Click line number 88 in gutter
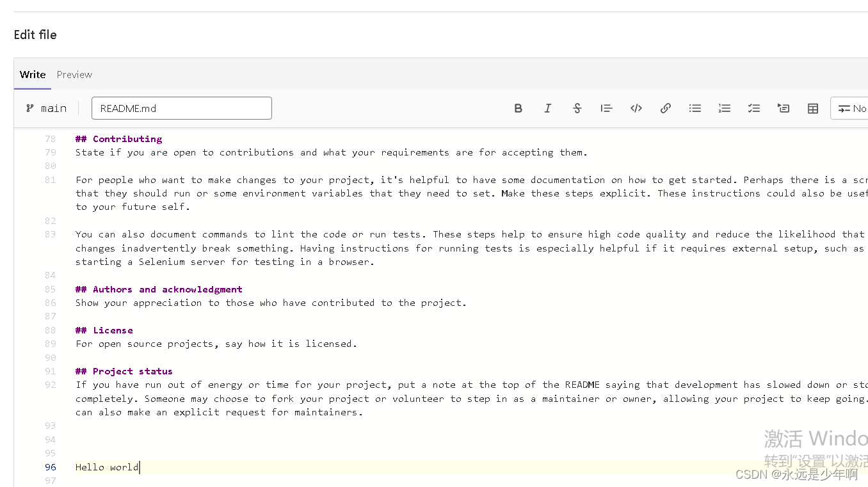This screenshot has width=868, height=487. (51, 330)
